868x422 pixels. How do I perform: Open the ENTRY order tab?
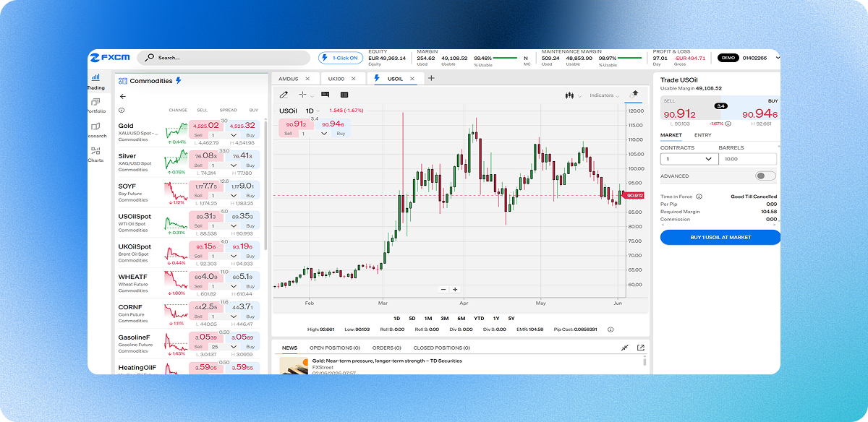tap(702, 135)
